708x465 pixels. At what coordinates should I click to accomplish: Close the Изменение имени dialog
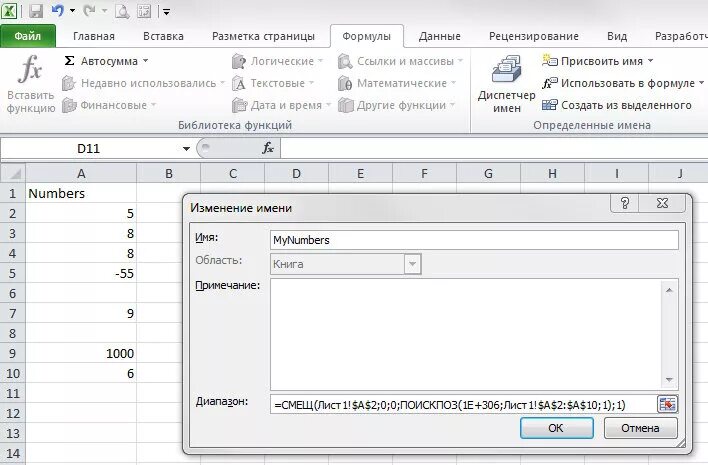pos(662,203)
